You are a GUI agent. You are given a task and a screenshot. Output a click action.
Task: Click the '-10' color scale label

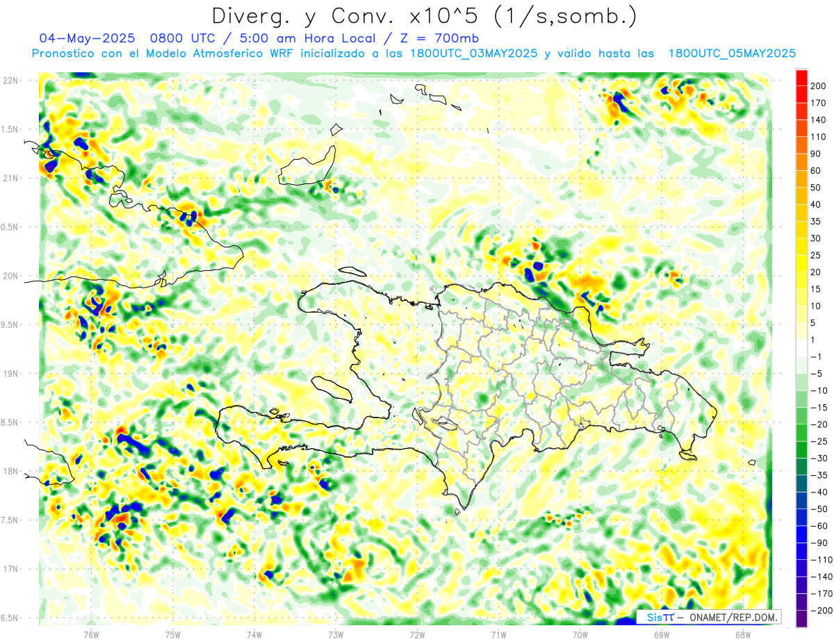(x=819, y=390)
